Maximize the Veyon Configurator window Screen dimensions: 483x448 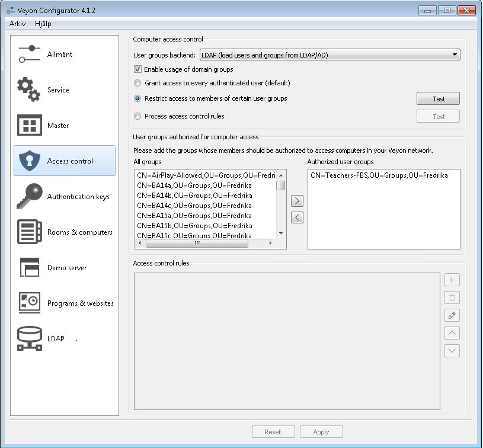click(x=447, y=11)
